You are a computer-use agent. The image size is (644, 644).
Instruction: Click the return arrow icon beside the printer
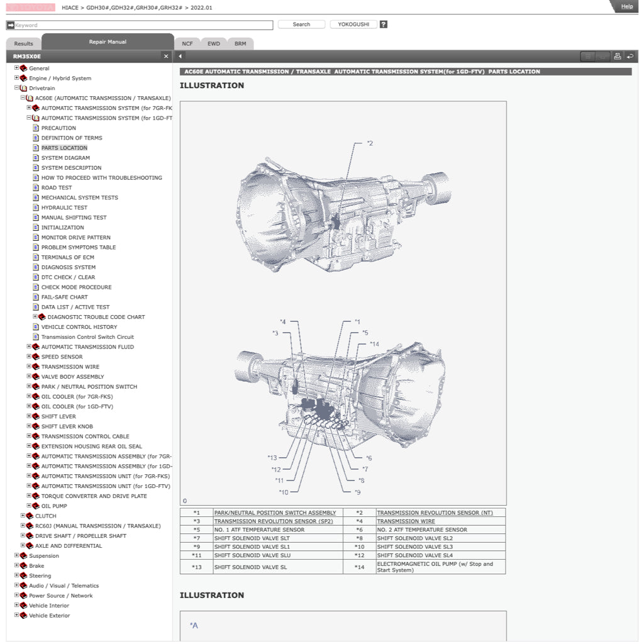coord(631,56)
